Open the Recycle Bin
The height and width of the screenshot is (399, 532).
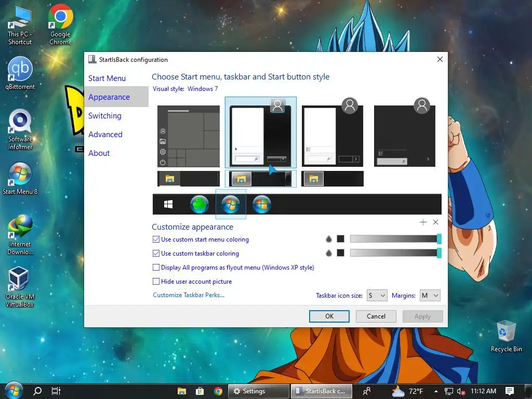pyautogui.click(x=506, y=336)
